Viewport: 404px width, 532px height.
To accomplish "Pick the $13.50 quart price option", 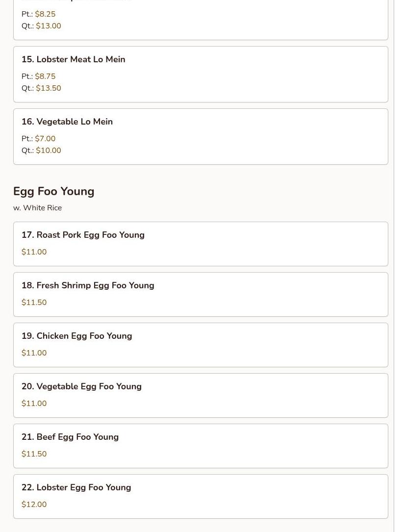I will pos(49,88).
